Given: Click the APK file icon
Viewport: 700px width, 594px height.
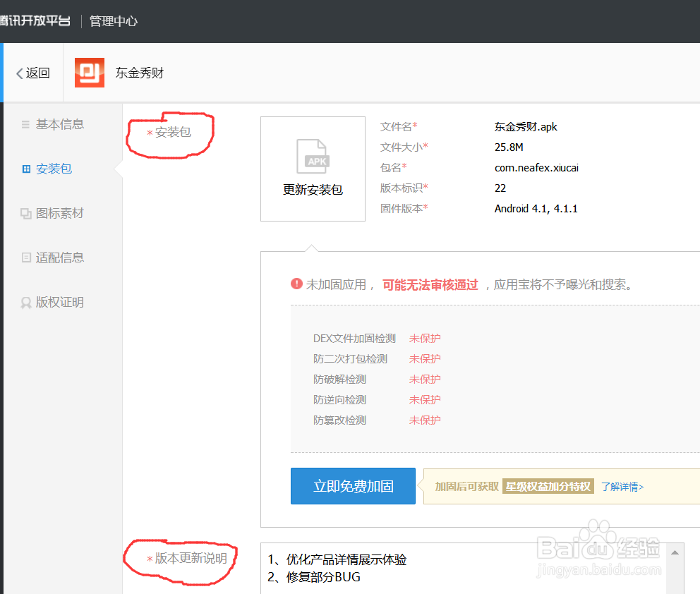Looking at the screenshot, I should coord(313,156).
